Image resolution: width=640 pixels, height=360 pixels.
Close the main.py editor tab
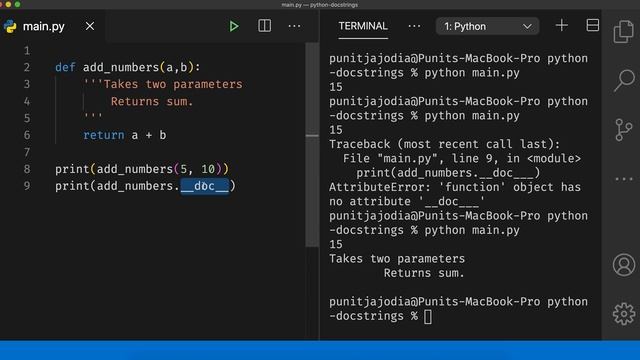click(x=90, y=27)
